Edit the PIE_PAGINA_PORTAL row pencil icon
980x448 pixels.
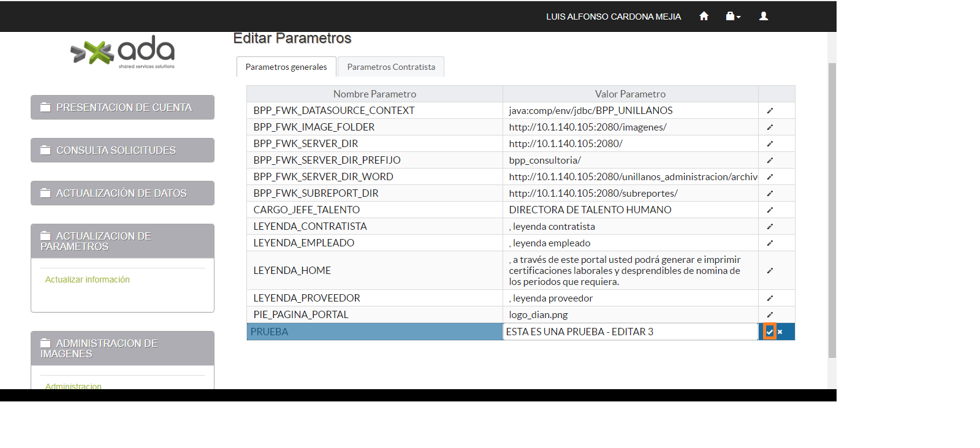(x=770, y=315)
